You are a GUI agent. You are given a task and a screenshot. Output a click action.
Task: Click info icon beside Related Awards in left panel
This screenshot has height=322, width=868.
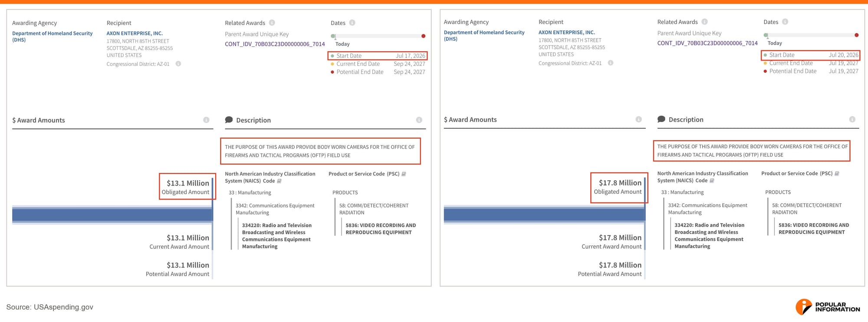272,23
